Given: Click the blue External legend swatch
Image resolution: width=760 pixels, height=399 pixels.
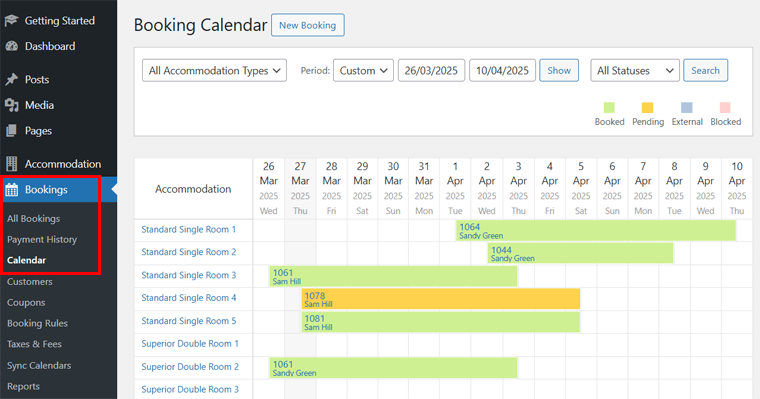Looking at the screenshot, I should 687,108.
